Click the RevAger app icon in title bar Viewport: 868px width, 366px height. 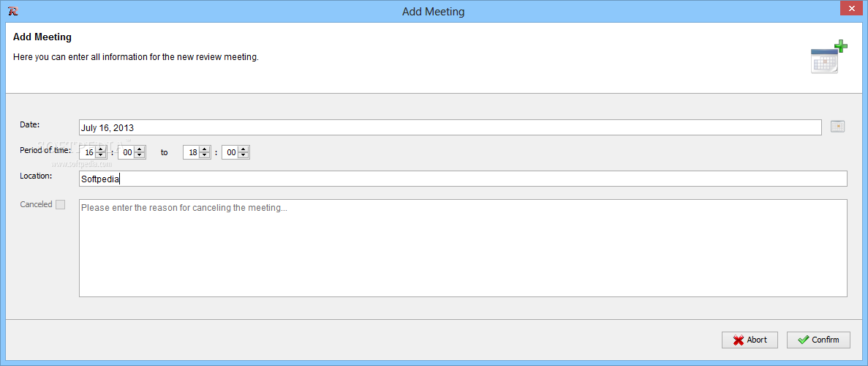[15, 11]
